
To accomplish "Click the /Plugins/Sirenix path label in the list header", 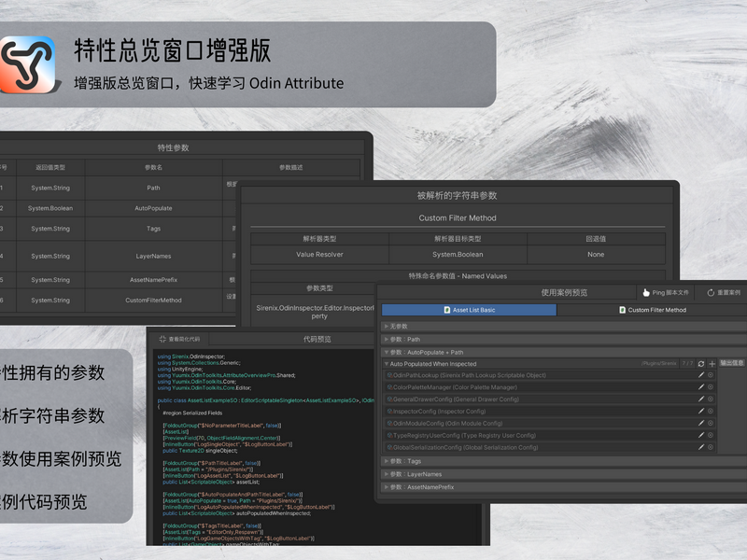I will click(659, 363).
